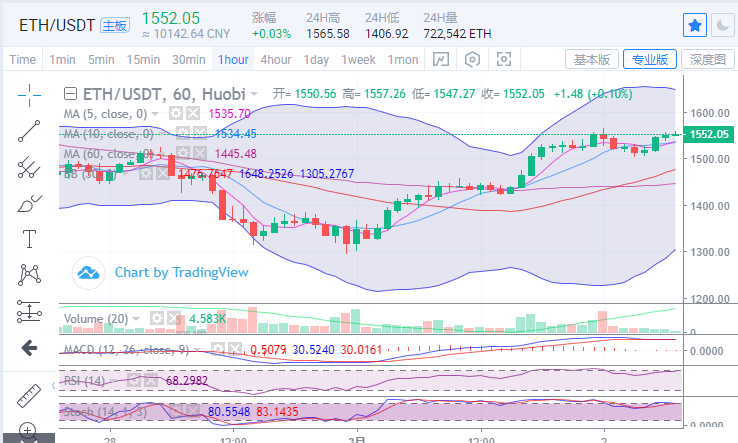Screen dimensions: 738x443
Task: Remove the Volume indicator
Action: point(174,318)
